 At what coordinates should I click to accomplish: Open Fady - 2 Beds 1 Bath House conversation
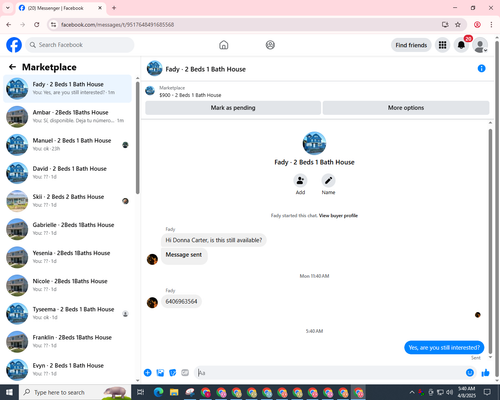coord(67,89)
